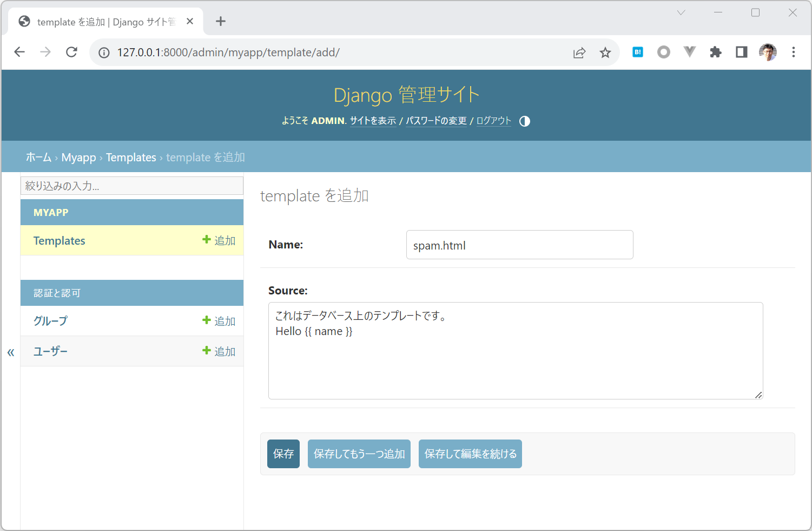Click the ログアウト logout link
This screenshot has height=531, width=812.
[x=493, y=121]
